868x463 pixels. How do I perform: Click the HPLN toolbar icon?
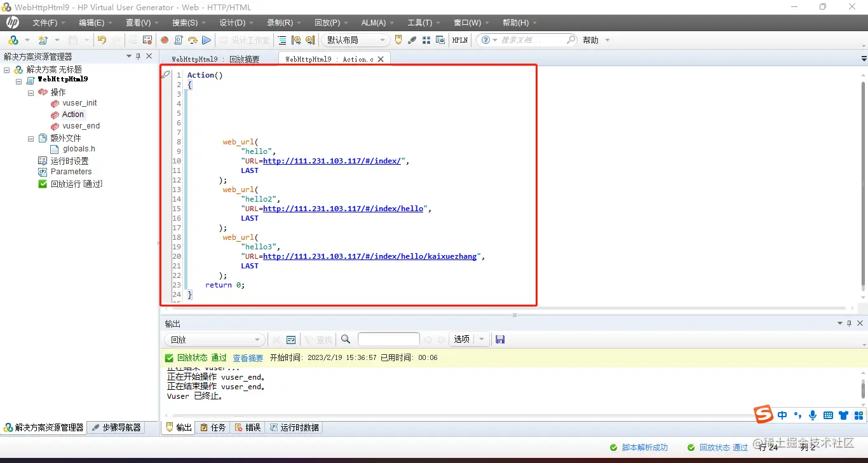point(459,39)
